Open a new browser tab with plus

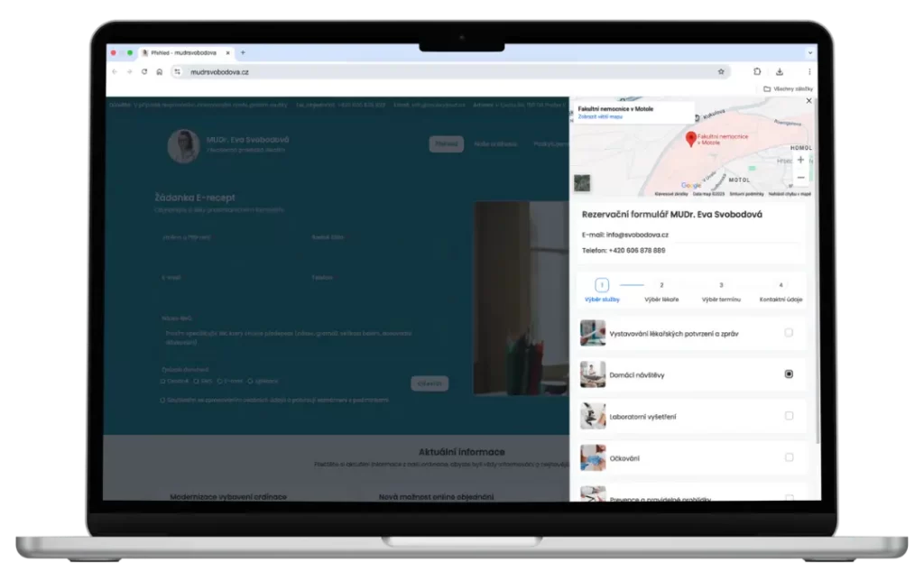coord(243,52)
